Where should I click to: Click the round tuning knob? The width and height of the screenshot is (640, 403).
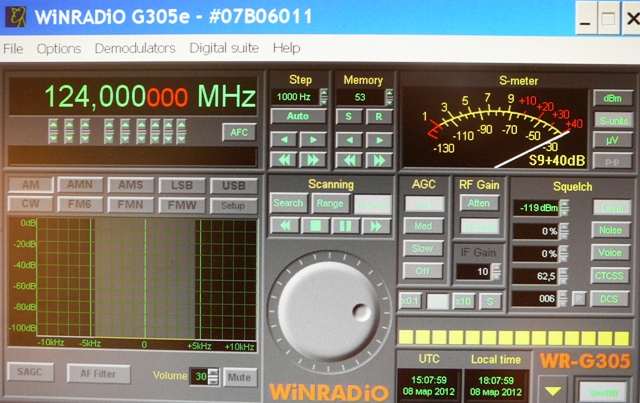tap(329, 311)
